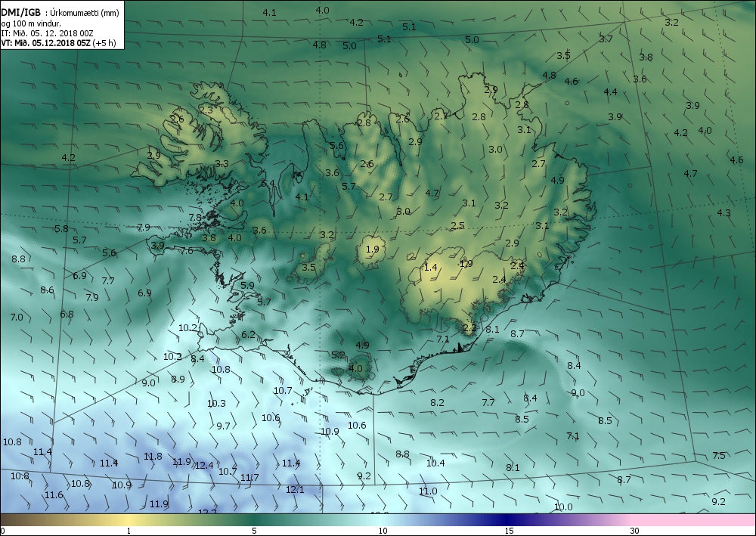756x536 pixels.
Task: Click the 11.7 value near the bottom
Action: 249,478
